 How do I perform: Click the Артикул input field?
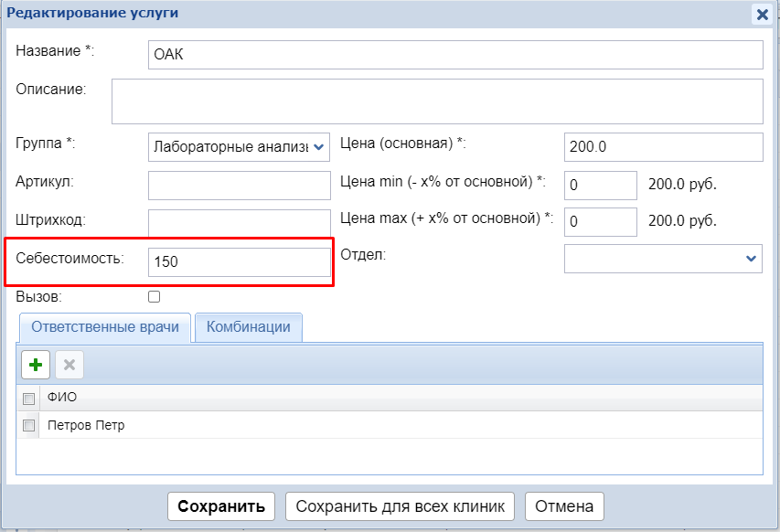pos(239,186)
